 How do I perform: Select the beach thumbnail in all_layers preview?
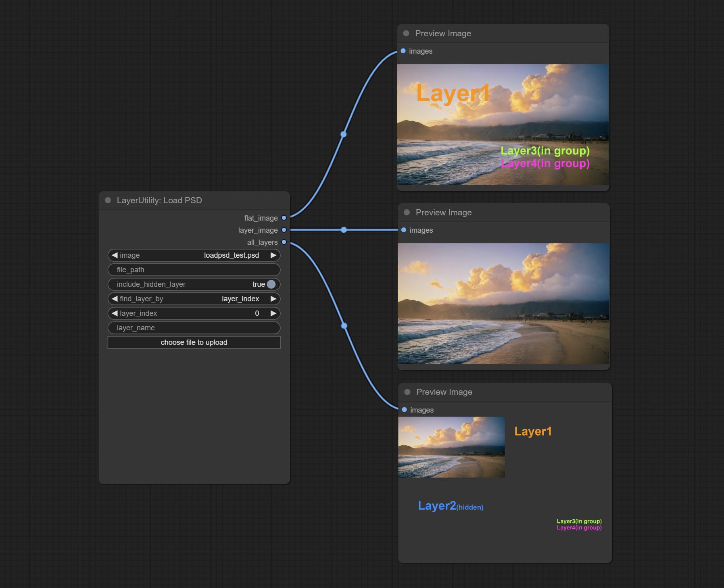(x=451, y=447)
